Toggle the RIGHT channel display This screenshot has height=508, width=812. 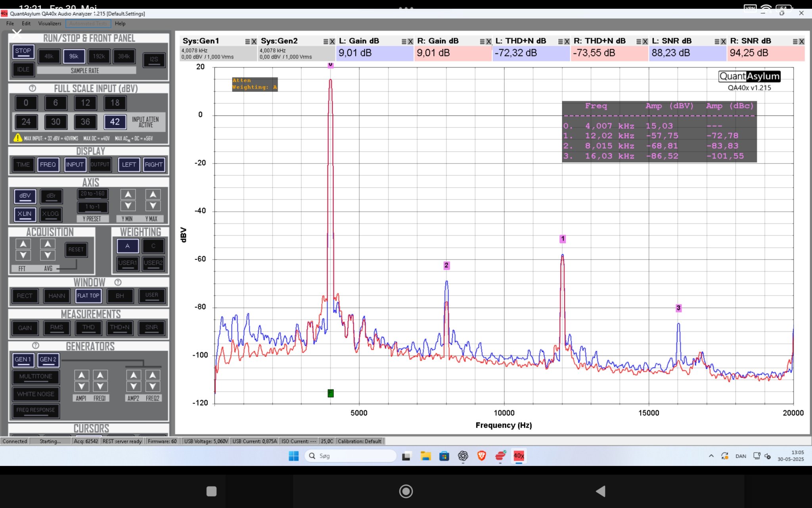(x=154, y=165)
